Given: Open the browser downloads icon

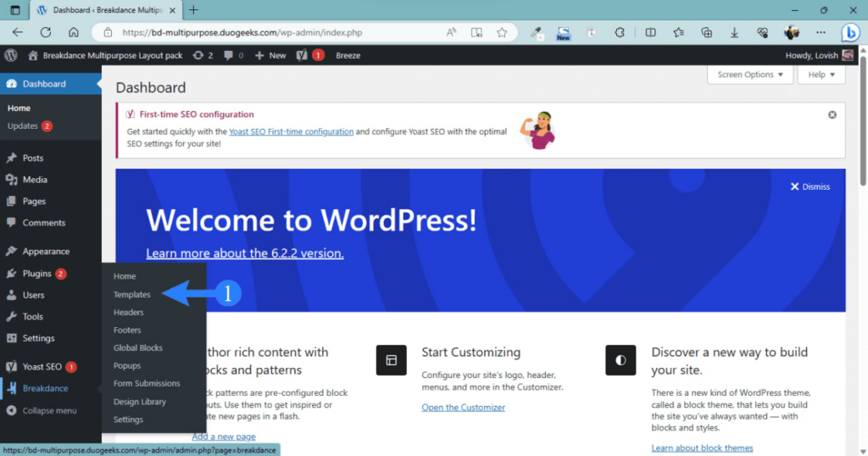Looking at the screenshot, I should [734, 33].
